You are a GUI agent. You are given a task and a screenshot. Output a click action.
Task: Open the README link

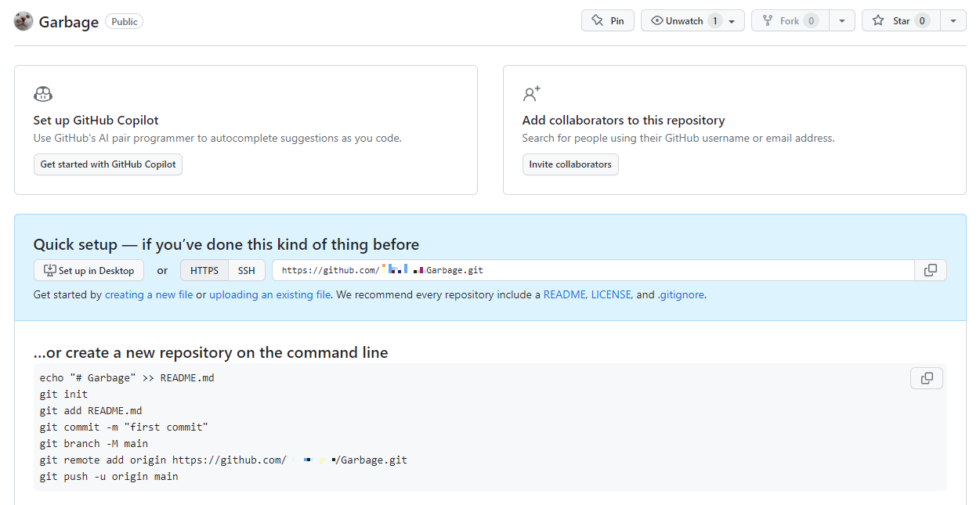[566, 295]
